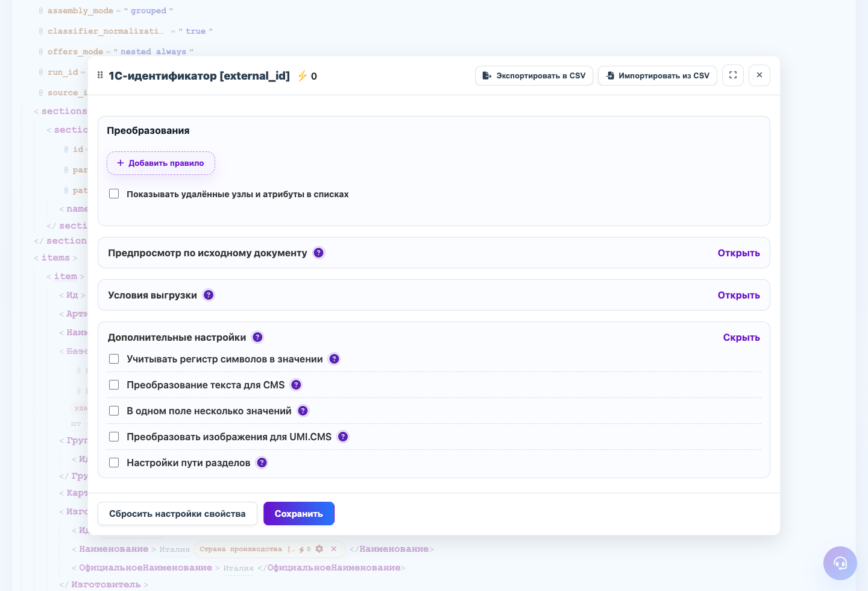Click the Наименование opening tag below dialog

click(x=114, y=549)
